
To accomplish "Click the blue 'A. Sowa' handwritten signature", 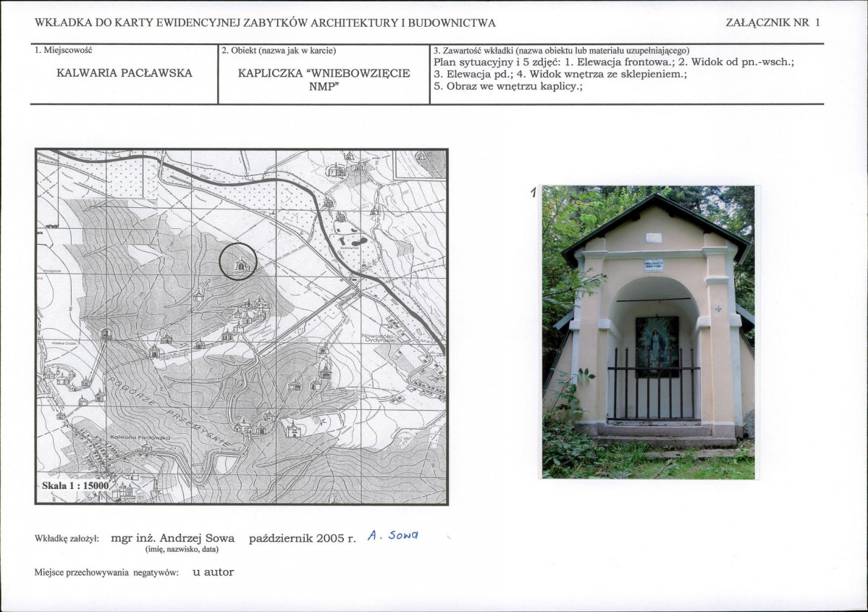I will tap(393, 536).
